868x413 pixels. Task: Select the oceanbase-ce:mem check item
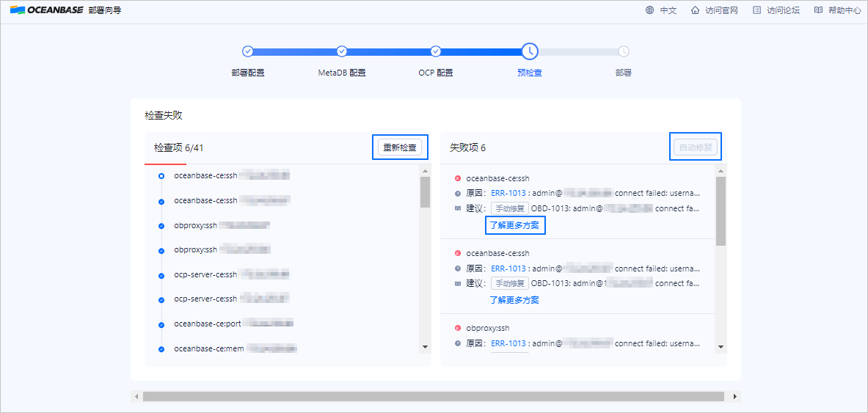pyautogui.click(x=236, y=348)
